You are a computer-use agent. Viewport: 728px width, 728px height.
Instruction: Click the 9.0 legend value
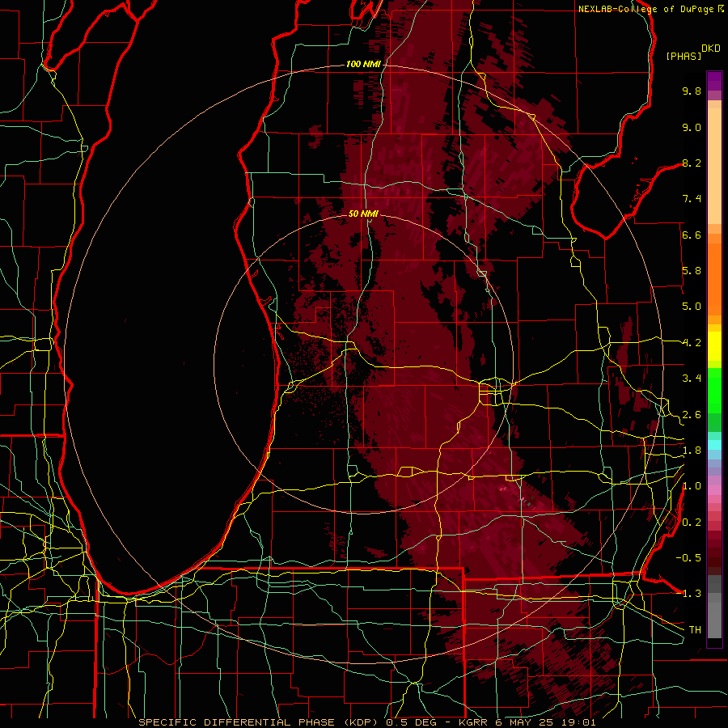(692, 127)
